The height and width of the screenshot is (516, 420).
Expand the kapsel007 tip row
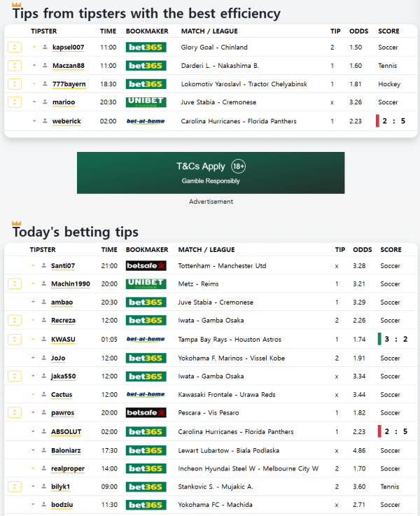[x=15, y=48]
